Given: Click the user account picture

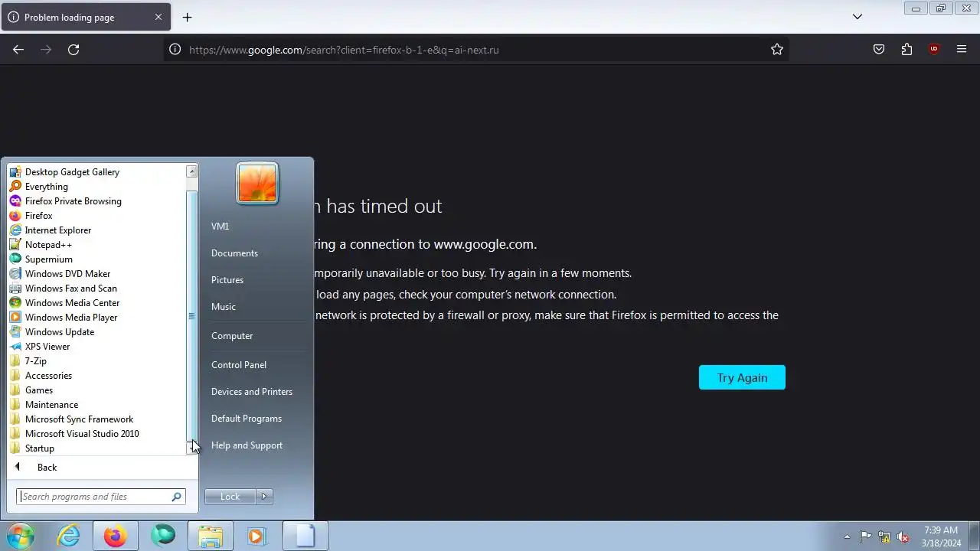Looking at the screenshot, I should tap(257, 184).
